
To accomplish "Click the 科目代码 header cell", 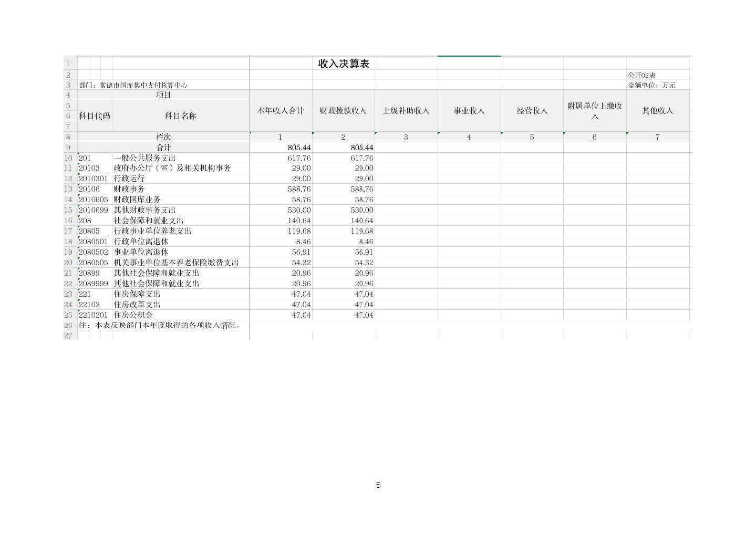I will 95,116.
